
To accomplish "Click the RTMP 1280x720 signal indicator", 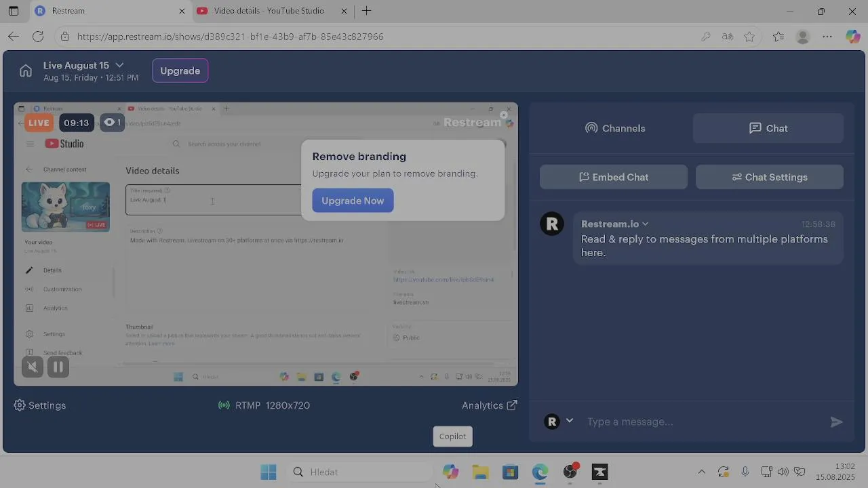I will pos(264,405).
